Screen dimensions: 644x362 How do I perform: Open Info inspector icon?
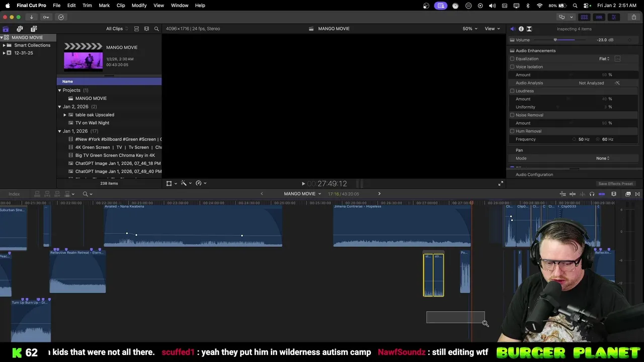tap(521, 29)
